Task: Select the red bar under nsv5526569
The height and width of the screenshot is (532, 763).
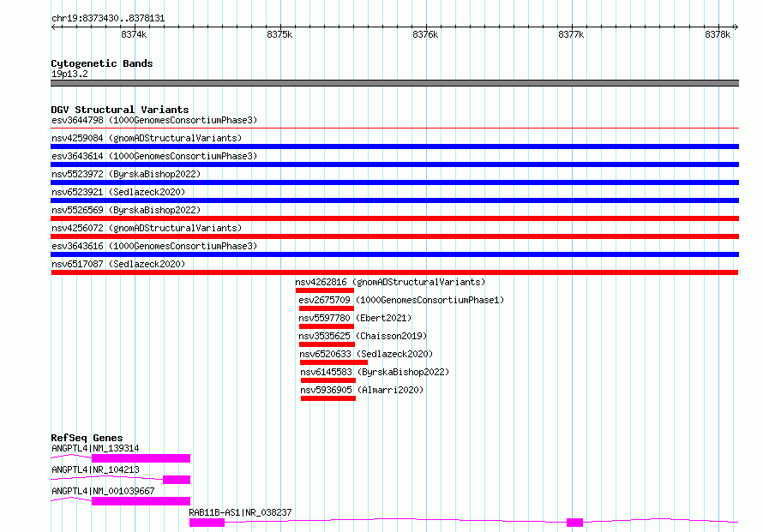Action: point(394,218)
